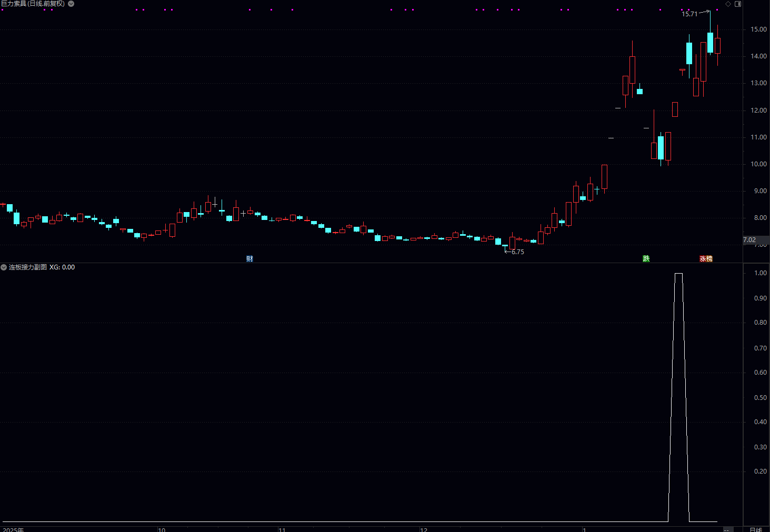
Task: Click the 0.50 indicator axis label
Action: 761,398
